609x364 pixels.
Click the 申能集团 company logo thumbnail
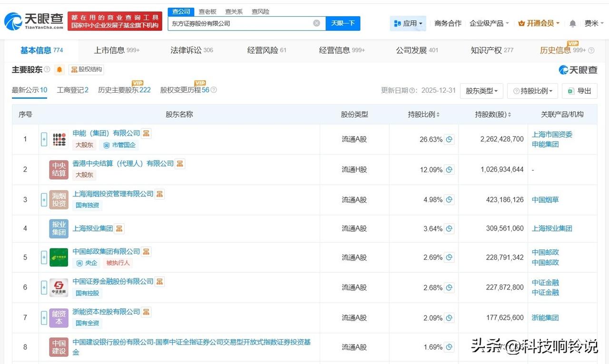point(59,139)
